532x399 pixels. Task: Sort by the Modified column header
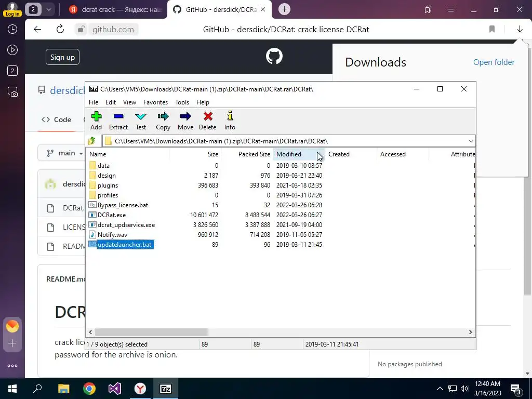299,154
